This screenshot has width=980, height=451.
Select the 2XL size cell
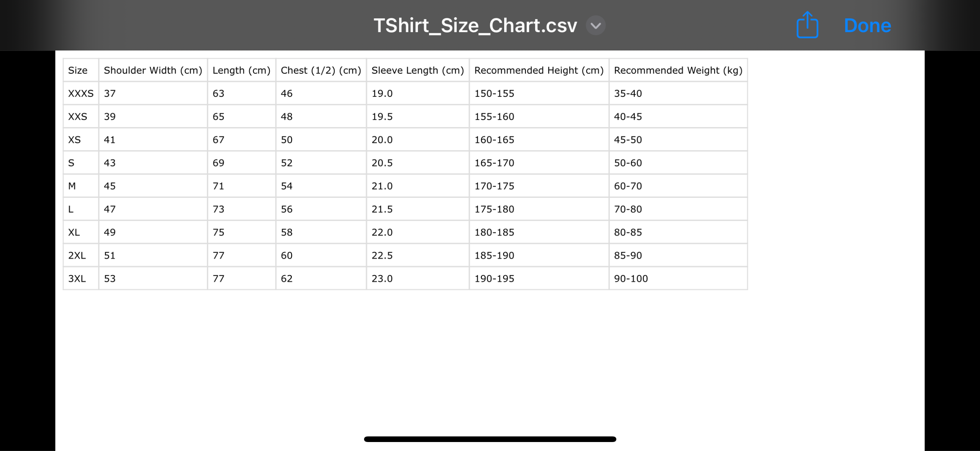(77, 255)
